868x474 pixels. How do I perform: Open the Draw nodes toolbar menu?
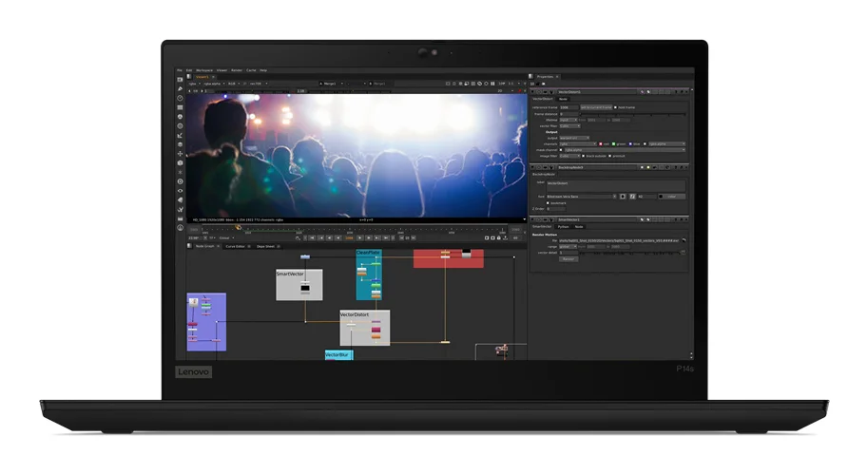(x=180, y=88)
